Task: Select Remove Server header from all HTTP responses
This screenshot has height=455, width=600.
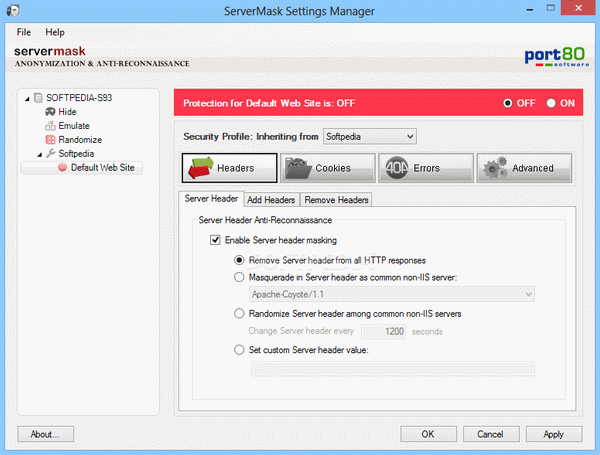Action: [239, 260]
